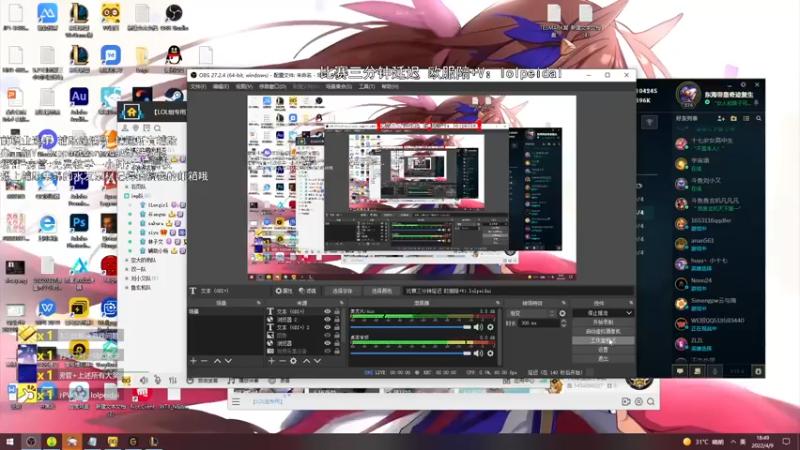Toggle lock on 浏览器 2 source

click(337, 319)
